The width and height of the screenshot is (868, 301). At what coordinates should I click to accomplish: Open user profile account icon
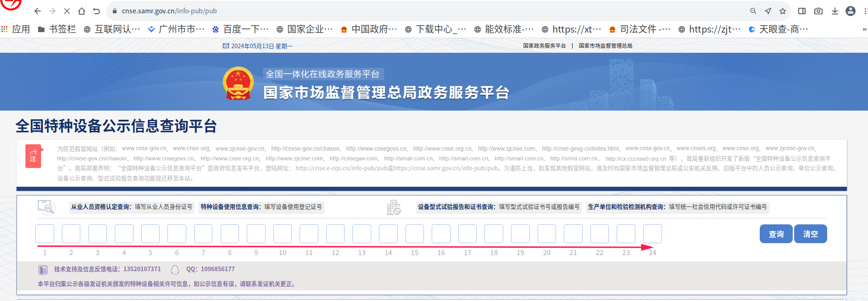tap(851, 11)
